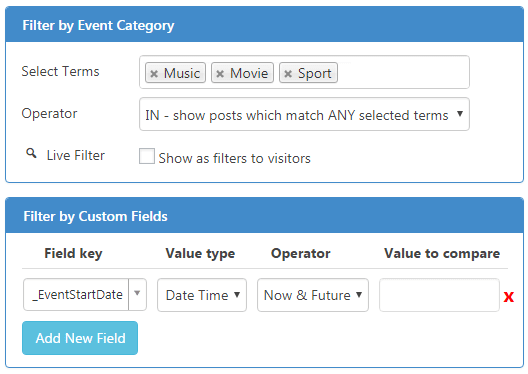Image resolution: width=528 pixels, height=374 pixels.
Task: Open the Date Time value type dropdown
Action: click(x=202, y=295)
